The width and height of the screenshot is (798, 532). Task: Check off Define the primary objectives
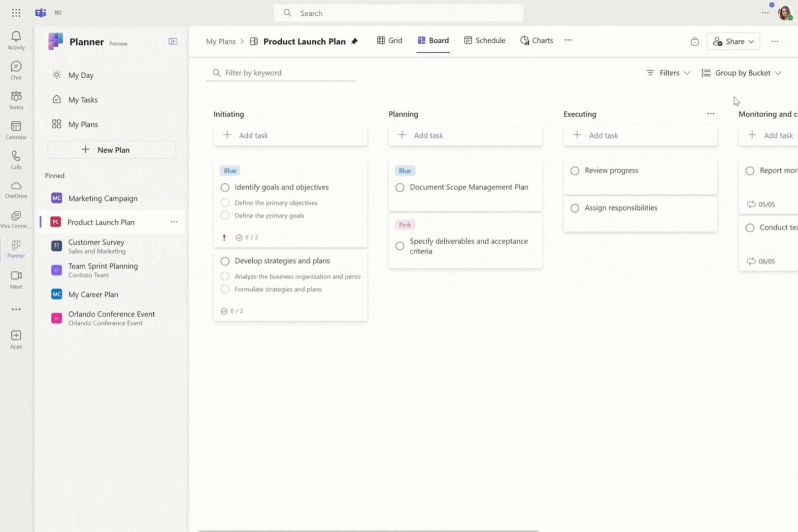click(x=225, y=202)
